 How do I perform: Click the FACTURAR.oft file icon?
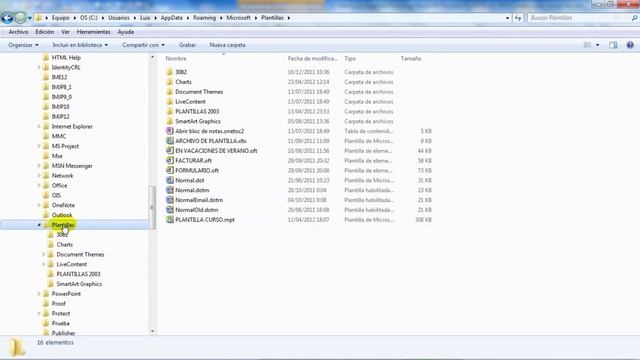(170, 160)
